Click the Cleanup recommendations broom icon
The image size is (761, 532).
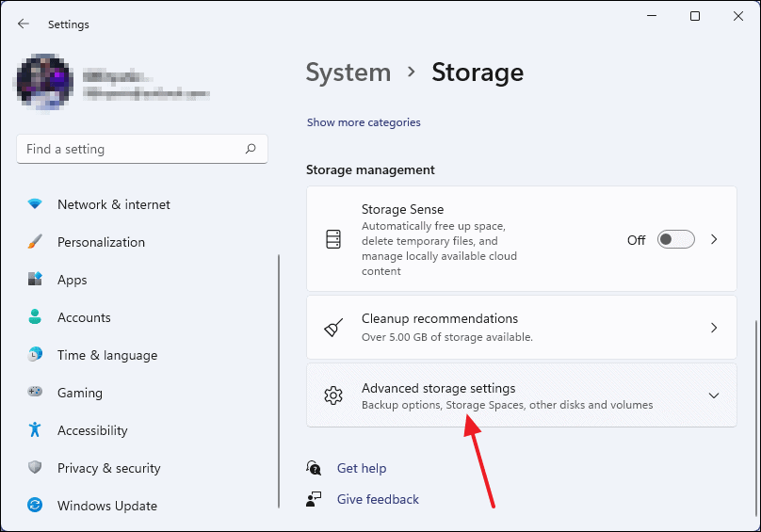(x=333, y=328)
